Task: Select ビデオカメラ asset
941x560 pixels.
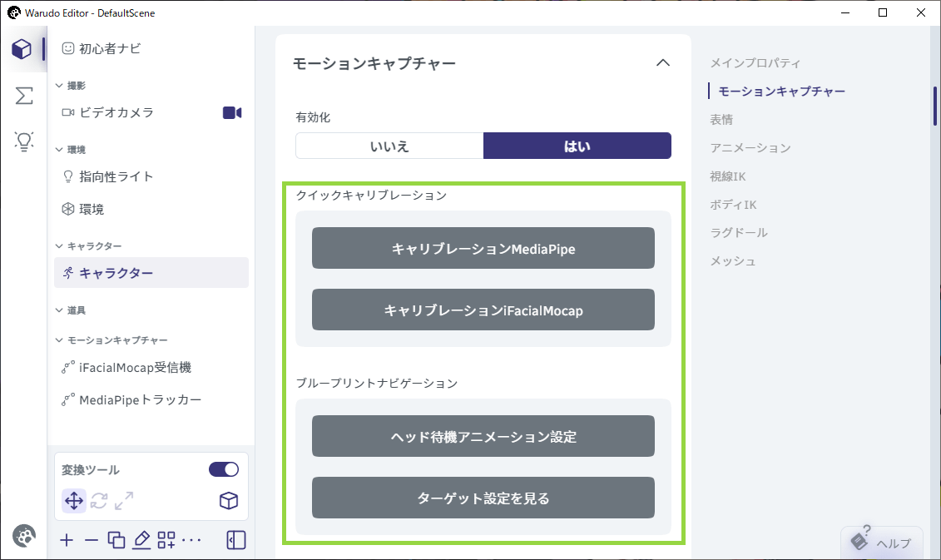Action: coord(151,113)
